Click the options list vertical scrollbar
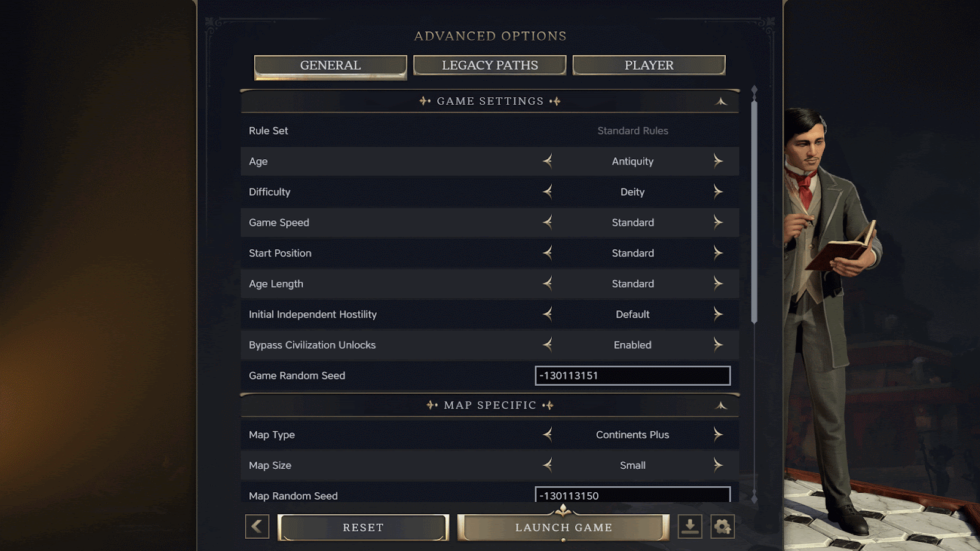The width and height of the screenshot is (980, 551). coord(754,211)
